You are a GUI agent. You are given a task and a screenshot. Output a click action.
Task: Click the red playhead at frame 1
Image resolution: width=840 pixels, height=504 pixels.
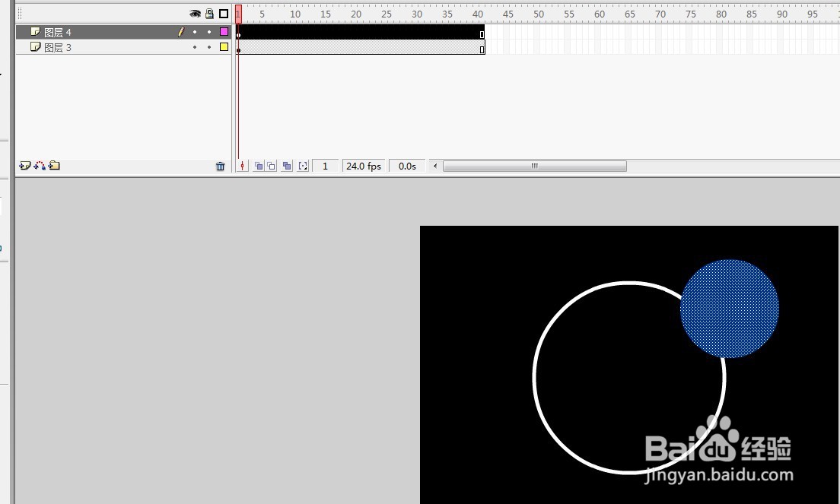(x=238, y=14)
